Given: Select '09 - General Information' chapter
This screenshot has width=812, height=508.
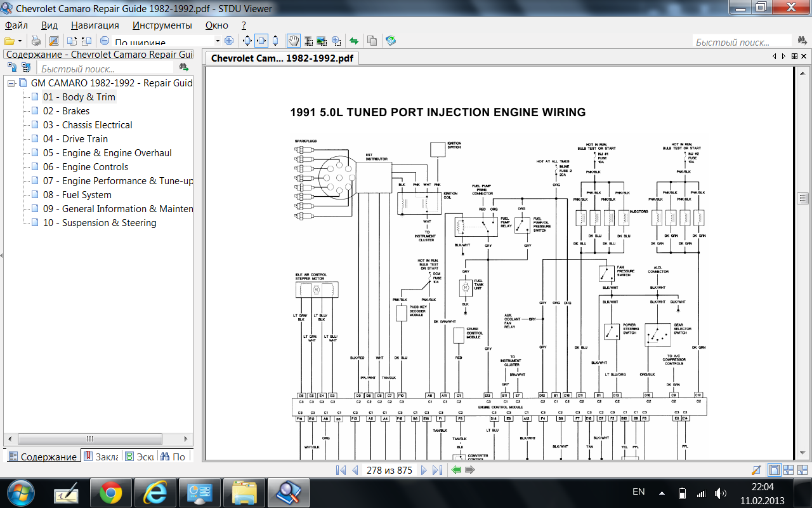Looking at the screenshot, I should [x=118, y=209].
